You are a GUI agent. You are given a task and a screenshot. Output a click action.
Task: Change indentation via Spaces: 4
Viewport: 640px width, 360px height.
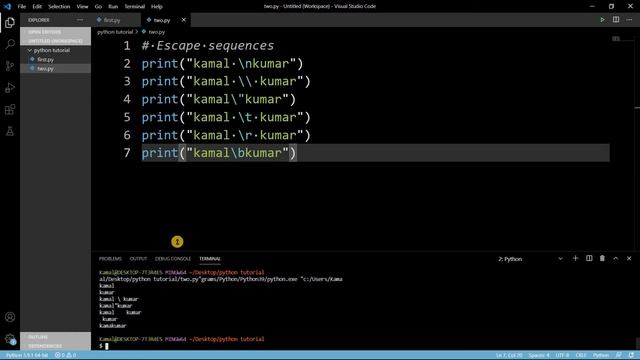coord(539,355)
